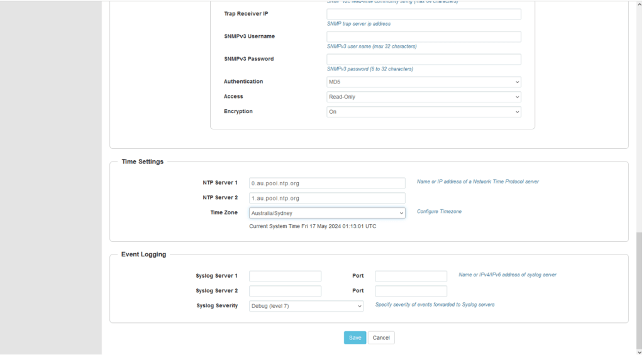
Task: Focus the Port field for Syslog Server 2
Action: click(x=411, y=291)
